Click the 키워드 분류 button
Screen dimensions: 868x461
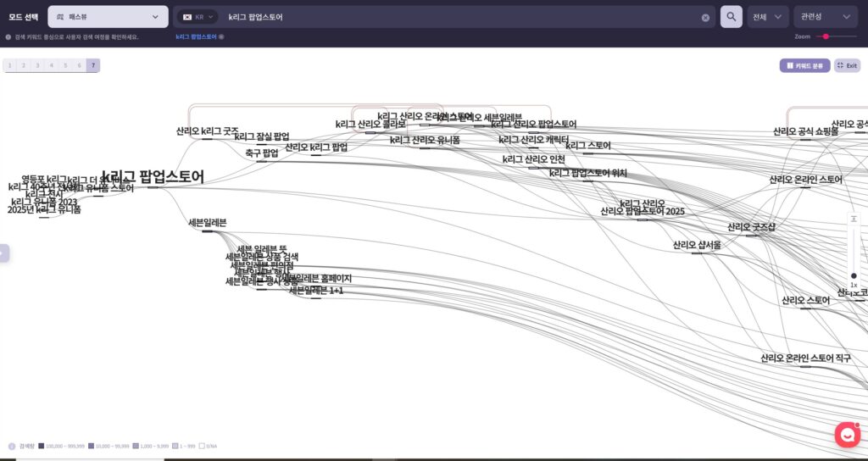[x=804, y=65]
